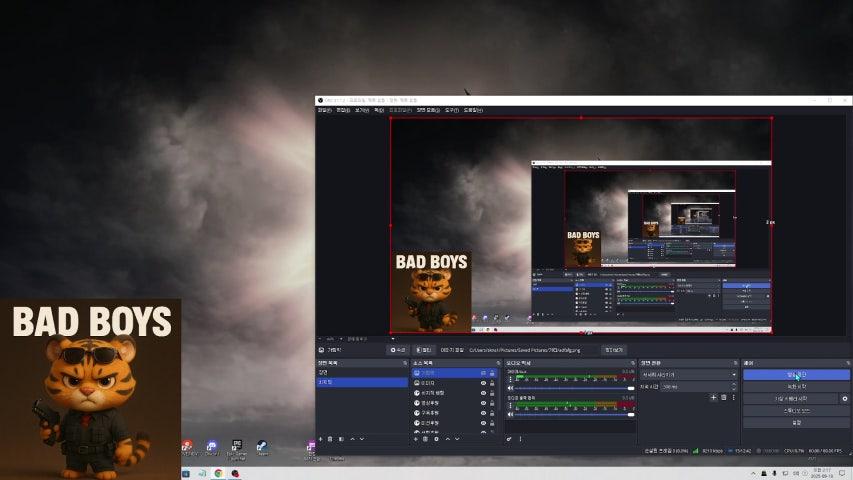The height and width of the screenshot is (480, 853).
Task: Toggle visibility of the highlighted top source
Action: [x=483, y=373]
